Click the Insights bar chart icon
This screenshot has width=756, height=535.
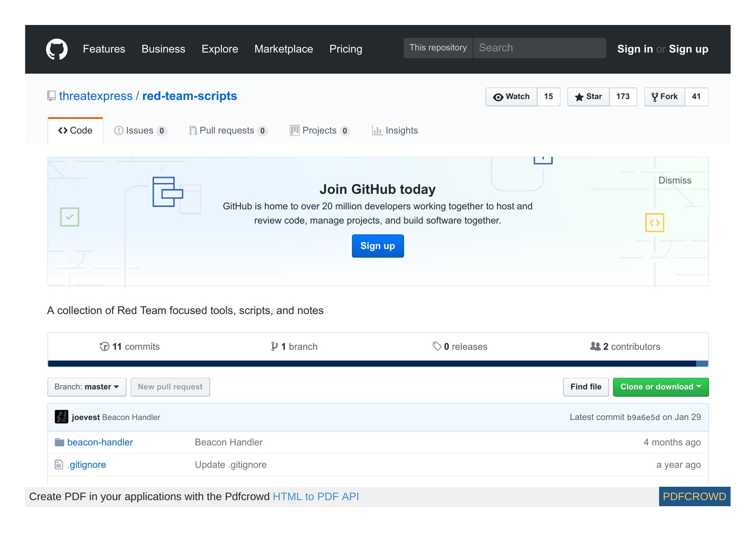coord(376,130)
